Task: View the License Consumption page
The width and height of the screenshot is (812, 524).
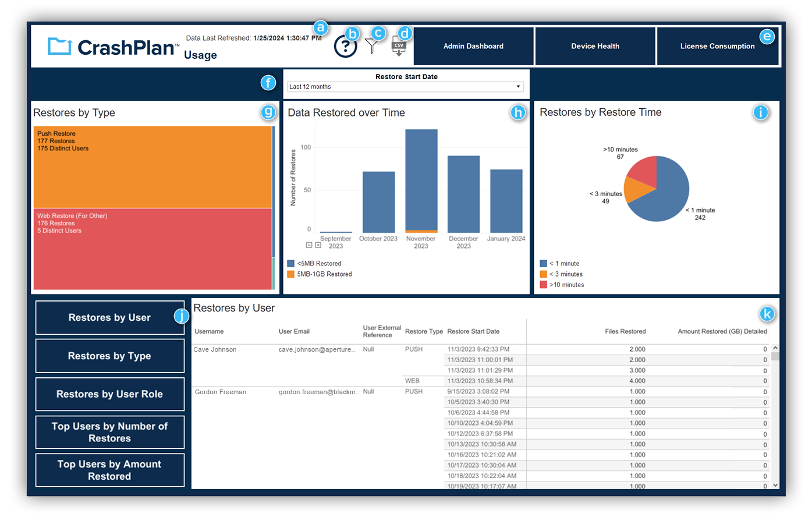Action: pos(718,46)
